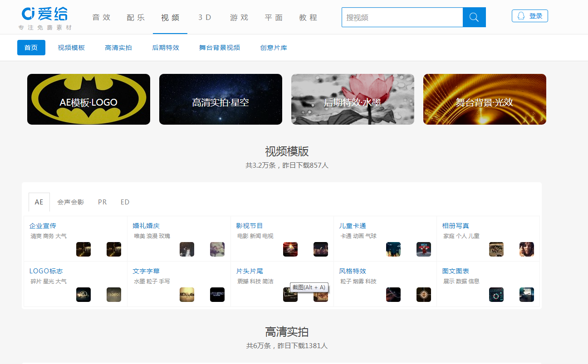
Task: Click the 震撼 tag under 片头片尾
Action: [243, 281]
